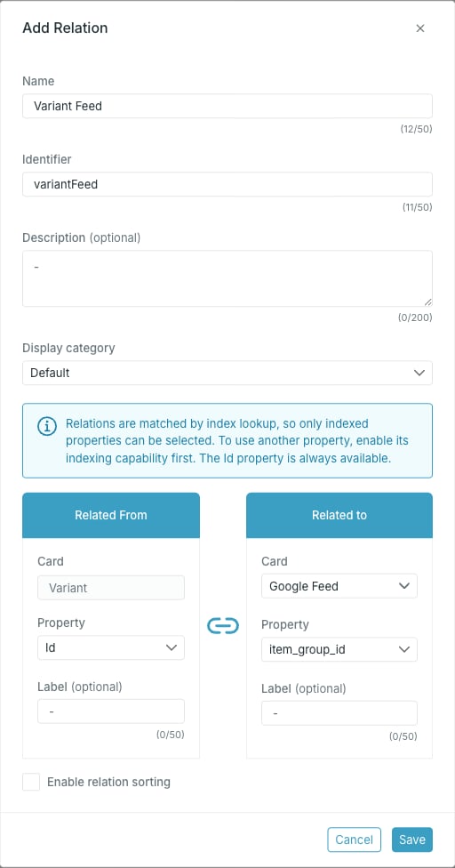The width and height of the screenshot is (455, 868).
Task: Cancel adding the relation
Action: click(354, 840)
